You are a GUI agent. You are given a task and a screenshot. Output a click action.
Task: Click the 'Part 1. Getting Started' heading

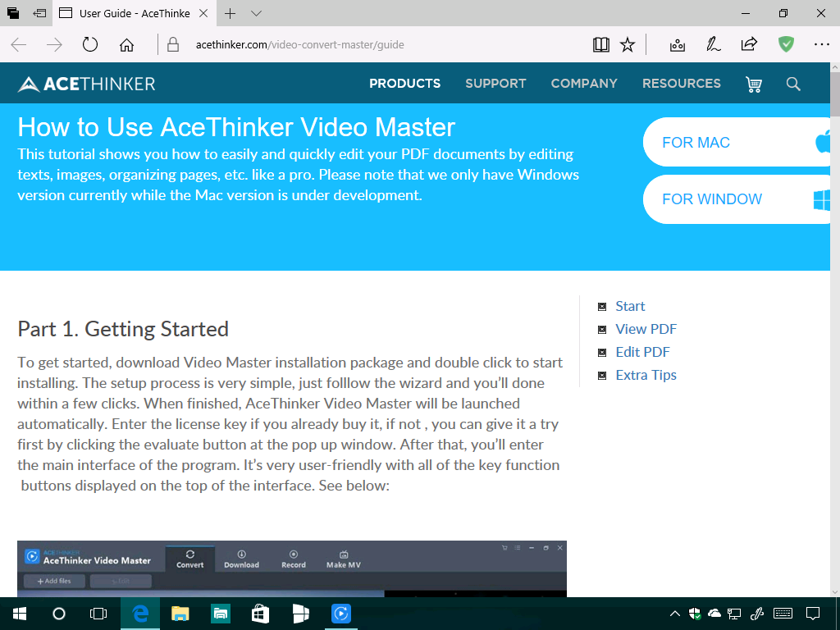tap(123, 329)
